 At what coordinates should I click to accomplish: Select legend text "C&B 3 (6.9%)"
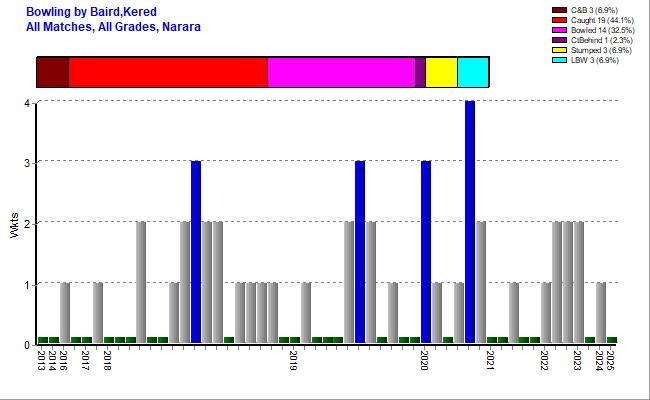click(594, 10)
